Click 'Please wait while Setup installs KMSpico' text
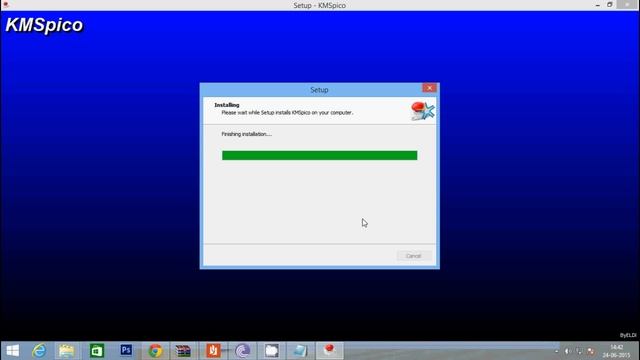The image size is (640, 360). (x=287, y=113)
